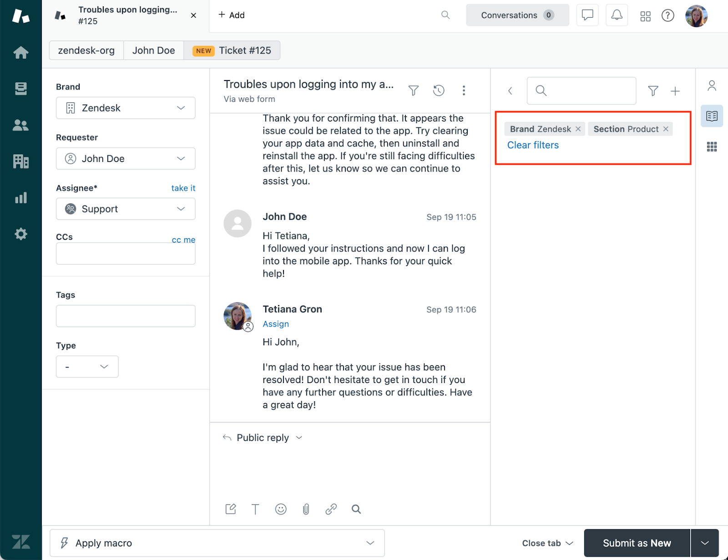This screenshot has height=560, width=728.
Task: Open the emoji picker
Action: pyautogui.click(x=281, y=509)
